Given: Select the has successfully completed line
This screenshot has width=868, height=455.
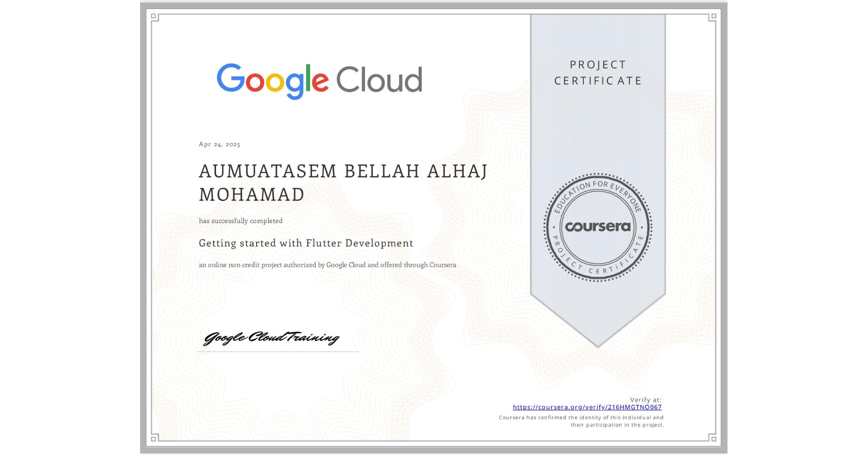Looking at the screenshot, I should 241,221.
